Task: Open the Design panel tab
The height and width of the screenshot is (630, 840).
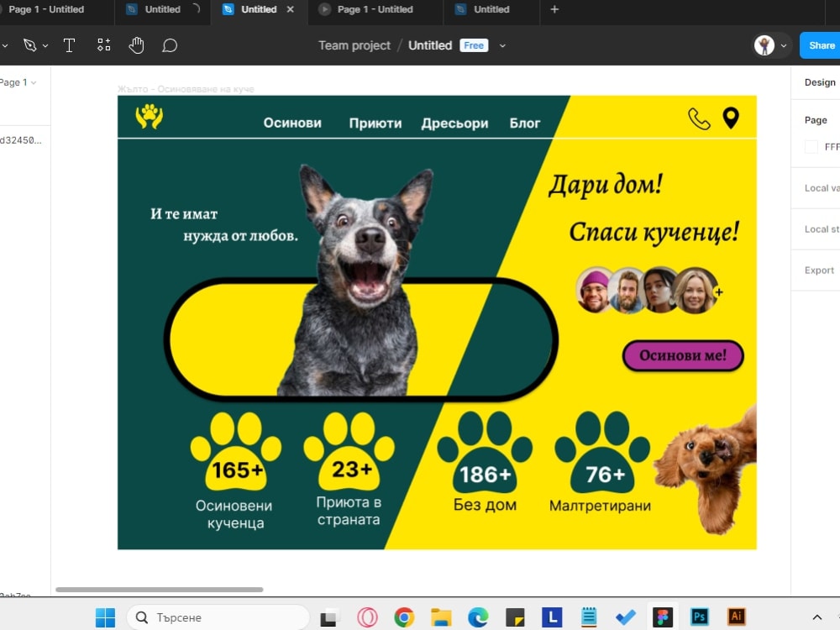Action: [x=820, y=82]
